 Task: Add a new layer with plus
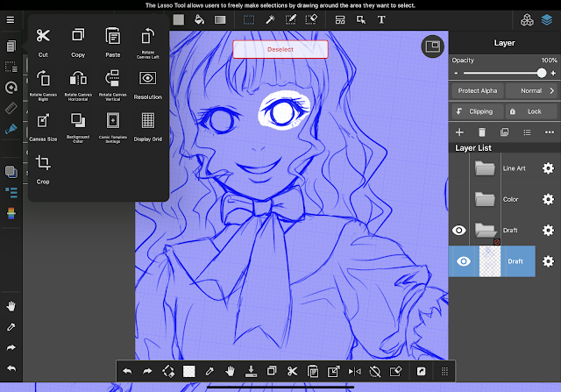point(459,132)
